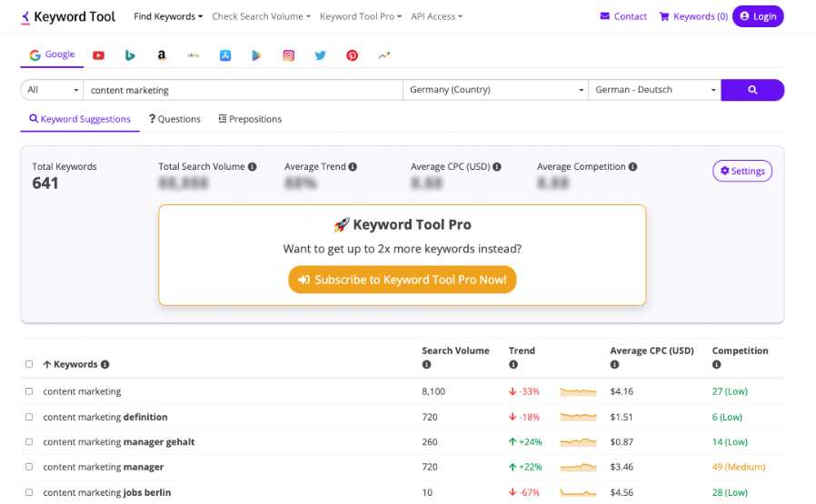816x504 pixels.
Task: Show info for Average CPC (USD) summary
Action: tap(497, 166)
